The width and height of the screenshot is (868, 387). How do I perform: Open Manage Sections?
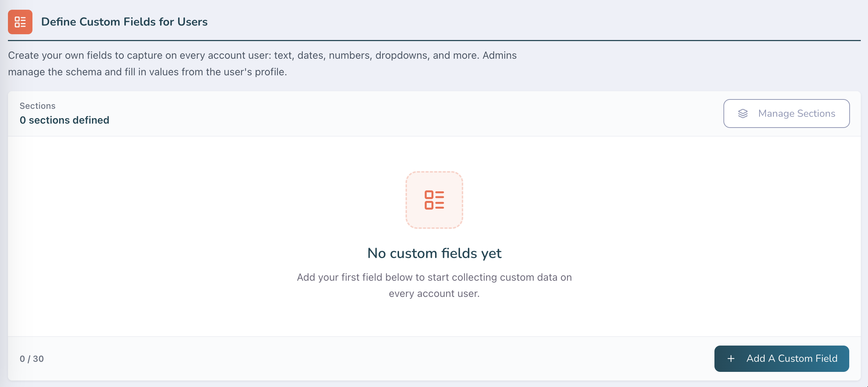tap(787, 114)
